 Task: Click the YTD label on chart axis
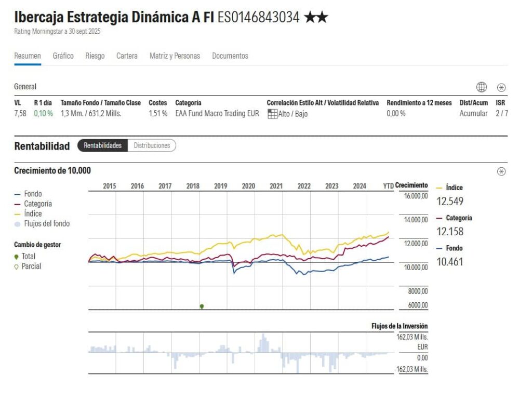point(389,186)
